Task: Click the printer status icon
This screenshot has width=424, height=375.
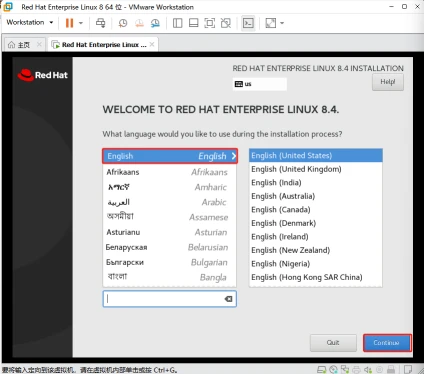Action: click(356, 370)
